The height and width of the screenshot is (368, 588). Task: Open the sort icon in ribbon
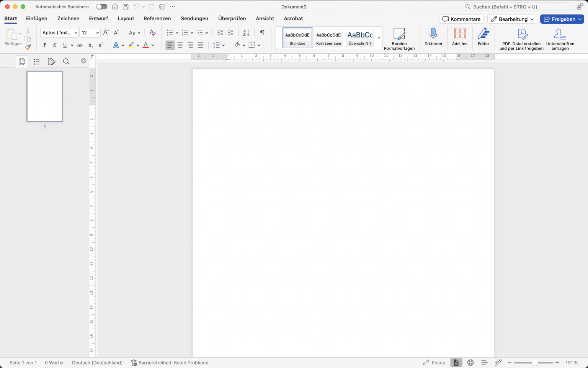pos(245,33)
